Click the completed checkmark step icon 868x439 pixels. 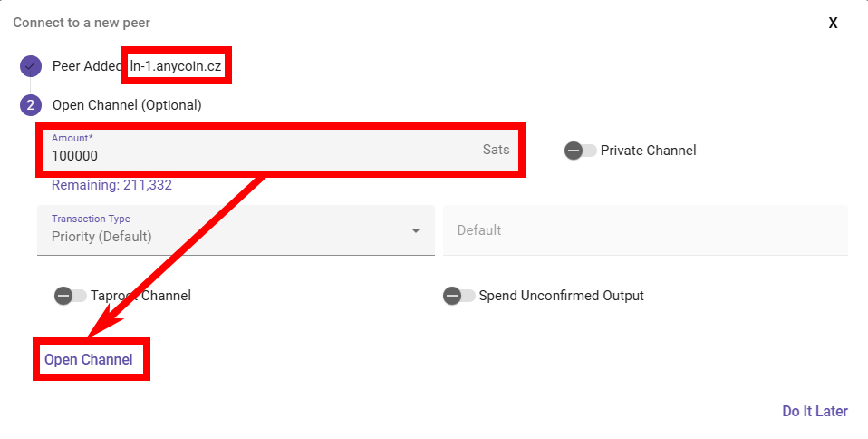(31, 66)
